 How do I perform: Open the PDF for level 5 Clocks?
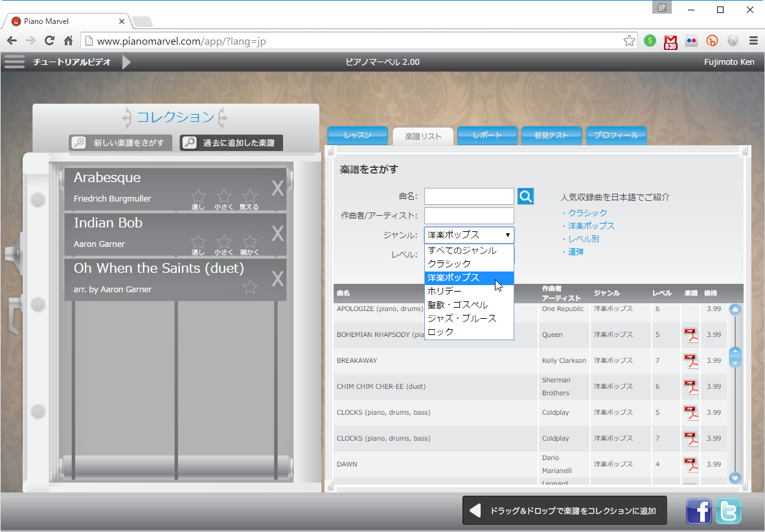click(691, 413)
